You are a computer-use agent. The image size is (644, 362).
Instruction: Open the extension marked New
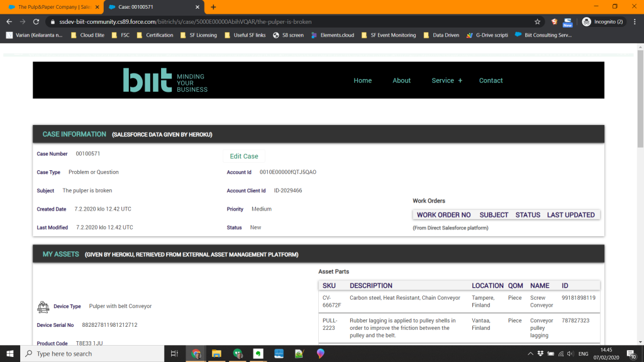coord(568,22)
